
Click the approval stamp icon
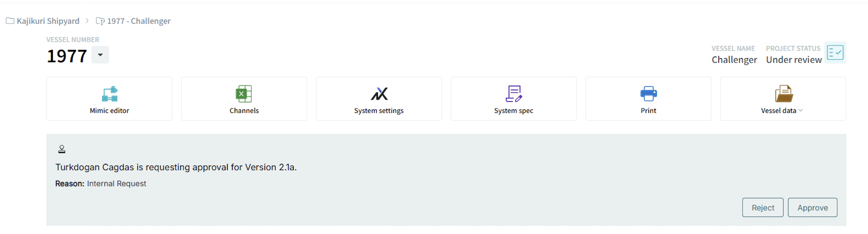(62, 149)
